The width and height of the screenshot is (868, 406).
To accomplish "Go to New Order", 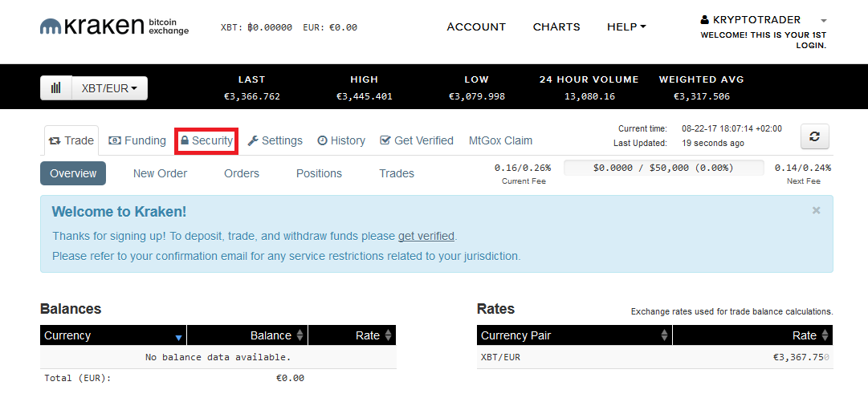I will tap(160, 173).
